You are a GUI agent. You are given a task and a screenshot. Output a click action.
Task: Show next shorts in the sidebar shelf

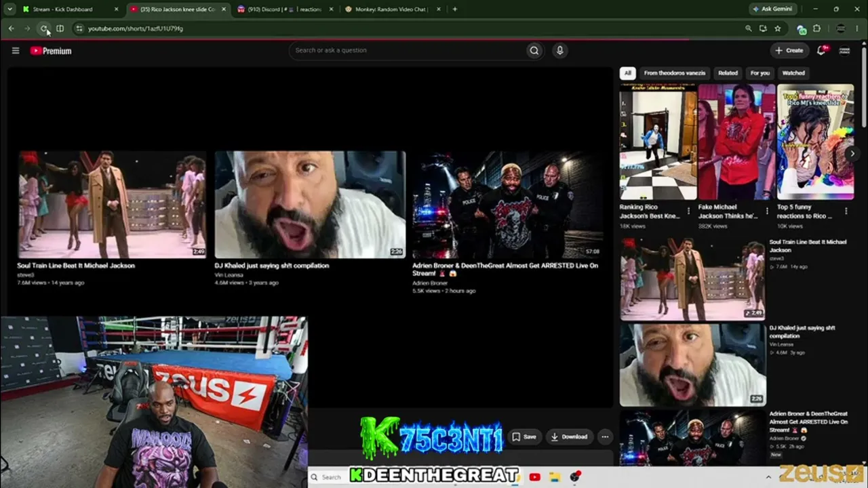click(x=852, y=154)
